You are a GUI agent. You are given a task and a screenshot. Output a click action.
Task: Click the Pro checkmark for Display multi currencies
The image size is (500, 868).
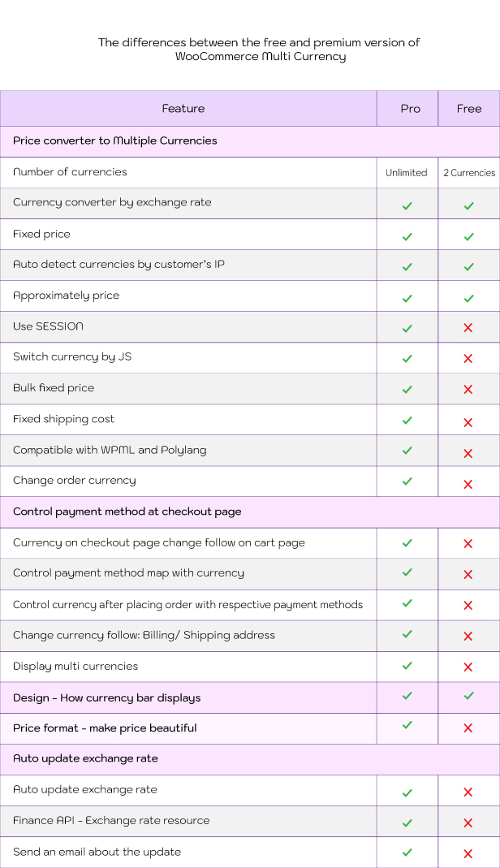pyautogui.click(x=407, y=665)
